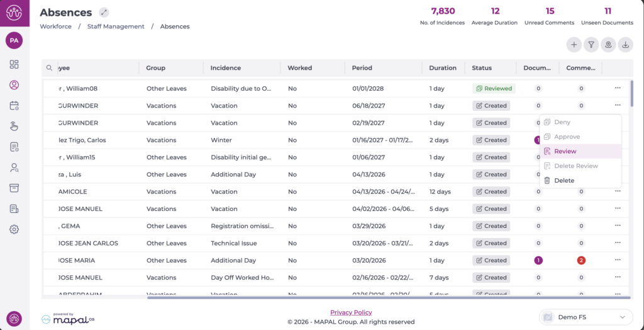Choose Delete from the context menu
Screen dimensions: 644x330
click(x=563, y=181)
